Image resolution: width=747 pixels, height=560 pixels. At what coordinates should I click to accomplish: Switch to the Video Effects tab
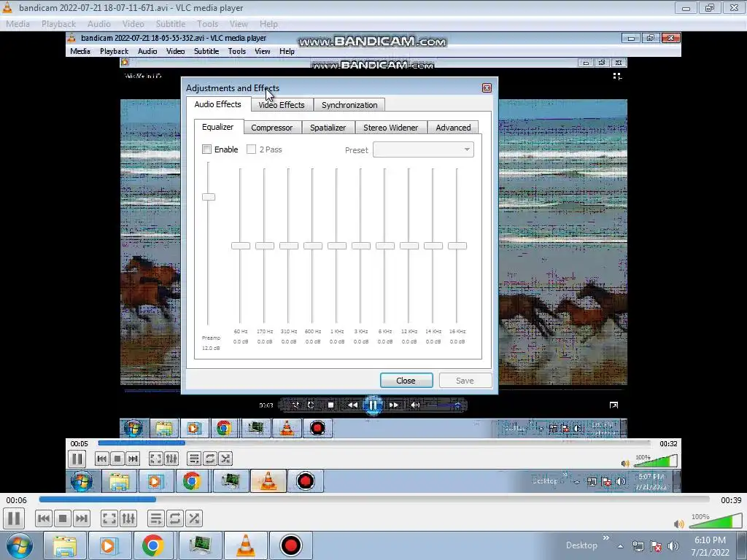tap(282, 105)
